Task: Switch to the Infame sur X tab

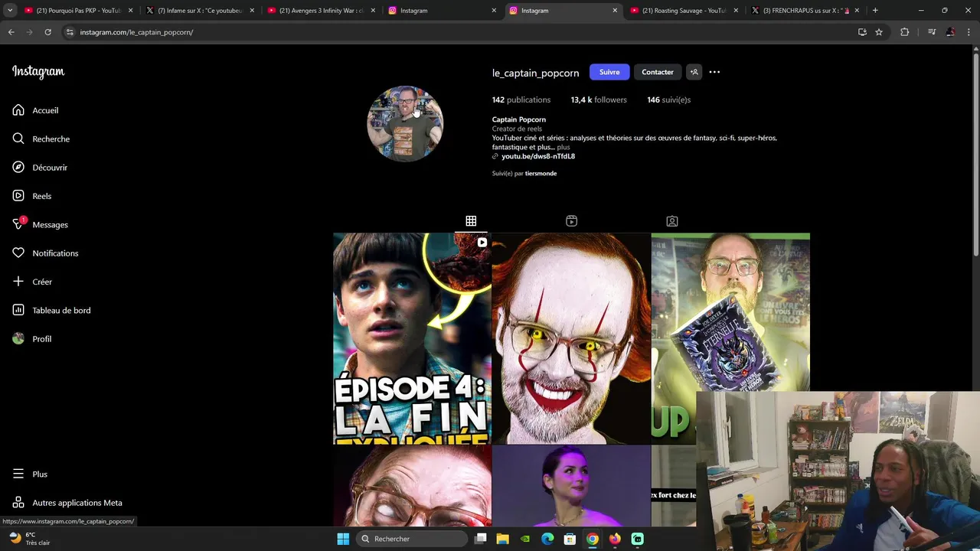Action: pyautogui.click(x=199, y=11)
